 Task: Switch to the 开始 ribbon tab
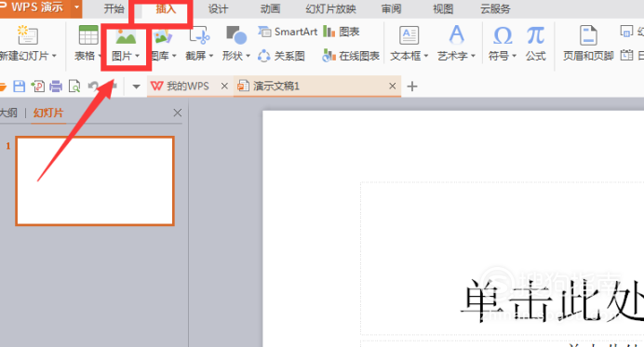click(114, 8)
